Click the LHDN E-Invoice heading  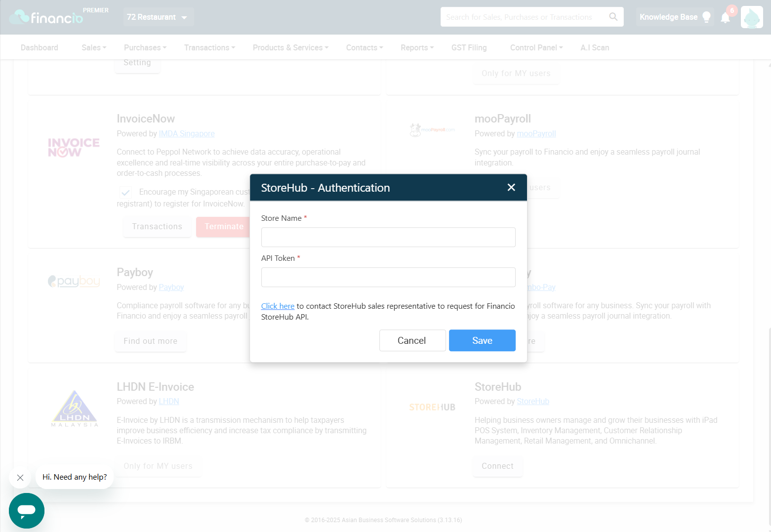[156, 387]
